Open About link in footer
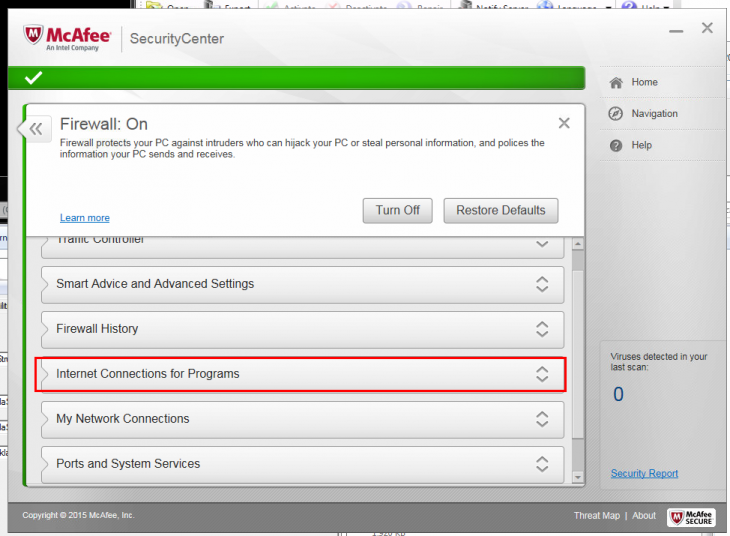This screenshot has height=536, width=730. tap(644, 516)
